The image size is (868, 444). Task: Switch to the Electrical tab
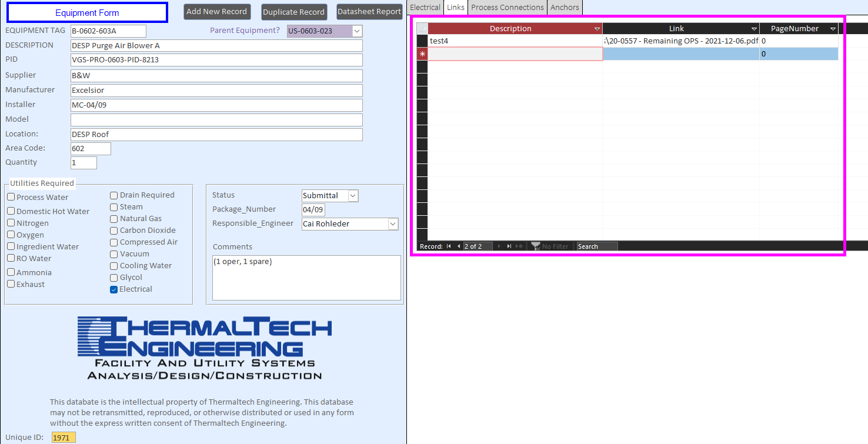pyautogui.click(x=425, y=7)
